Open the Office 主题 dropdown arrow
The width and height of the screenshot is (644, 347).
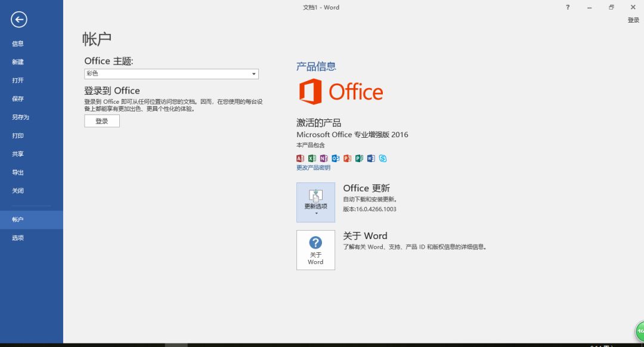pyautogui.click(x=255, y=73)
